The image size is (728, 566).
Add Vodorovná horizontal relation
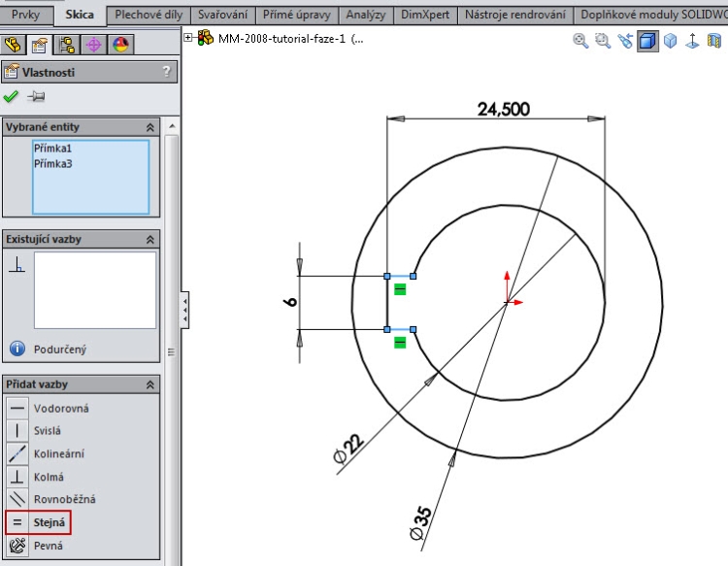pos(48,408)
